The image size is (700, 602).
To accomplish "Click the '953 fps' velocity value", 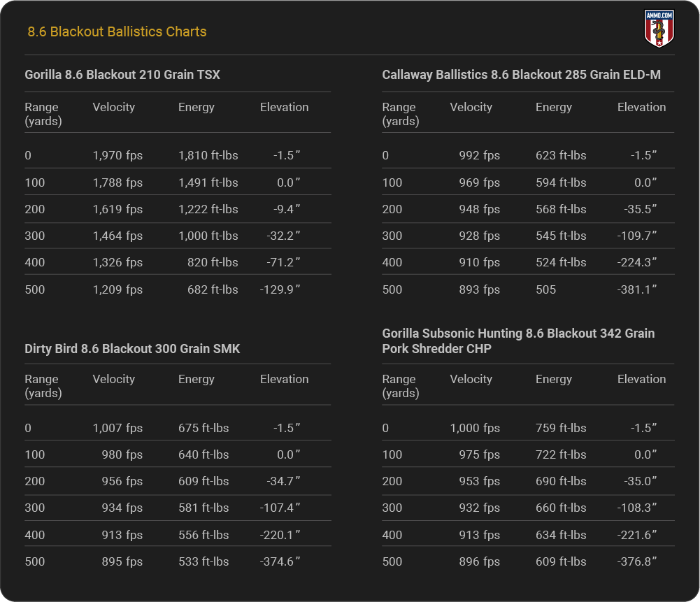I will point(480,481).
